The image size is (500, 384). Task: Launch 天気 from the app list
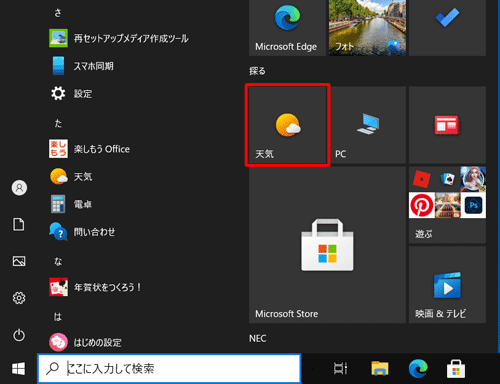tap(71, 176)
